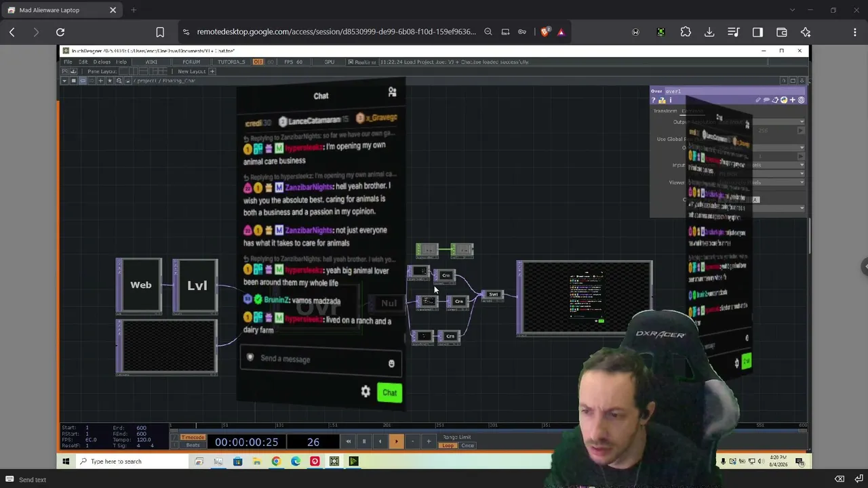
Task: Switch to the Common tab in parameters
Action: tap(692, 111)
